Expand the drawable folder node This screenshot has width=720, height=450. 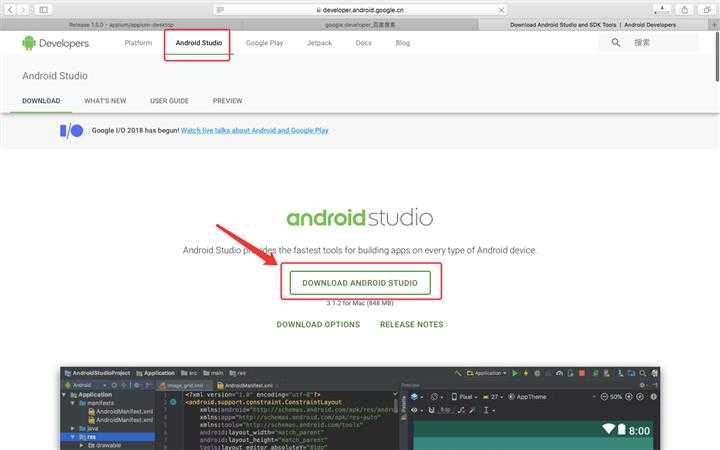(81, 445)
